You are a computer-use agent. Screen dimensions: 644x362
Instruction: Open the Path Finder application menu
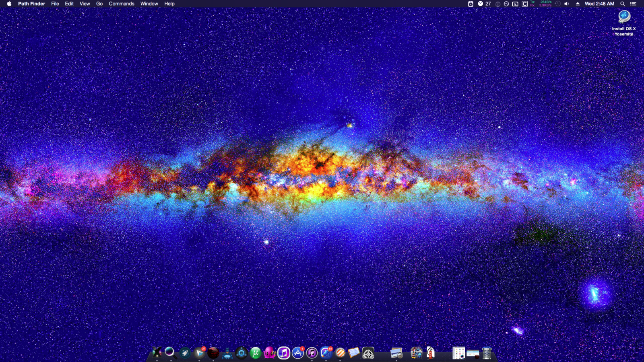coord(31,4)
